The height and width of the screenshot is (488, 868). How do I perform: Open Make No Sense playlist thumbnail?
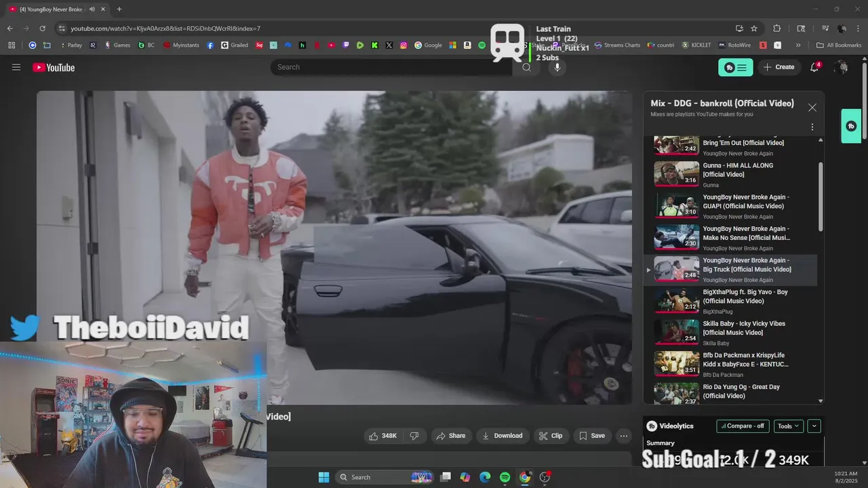676,237
